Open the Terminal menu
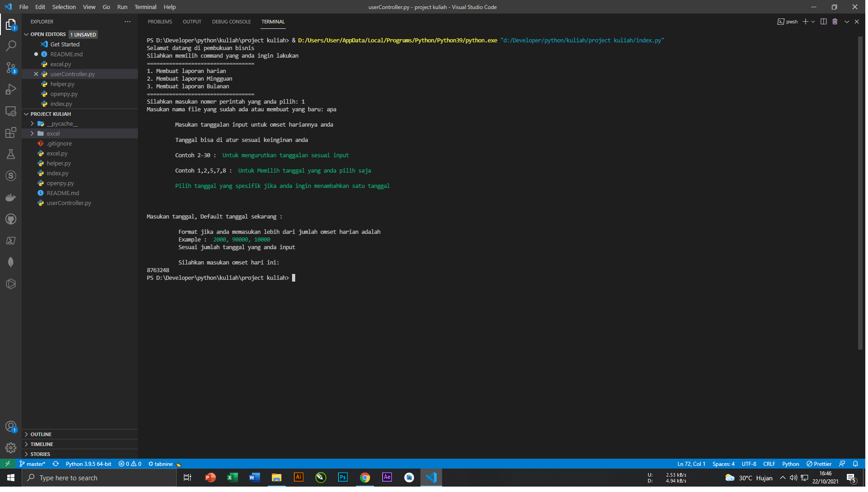This screenshot has width=868, height=492. coord(146,7)
